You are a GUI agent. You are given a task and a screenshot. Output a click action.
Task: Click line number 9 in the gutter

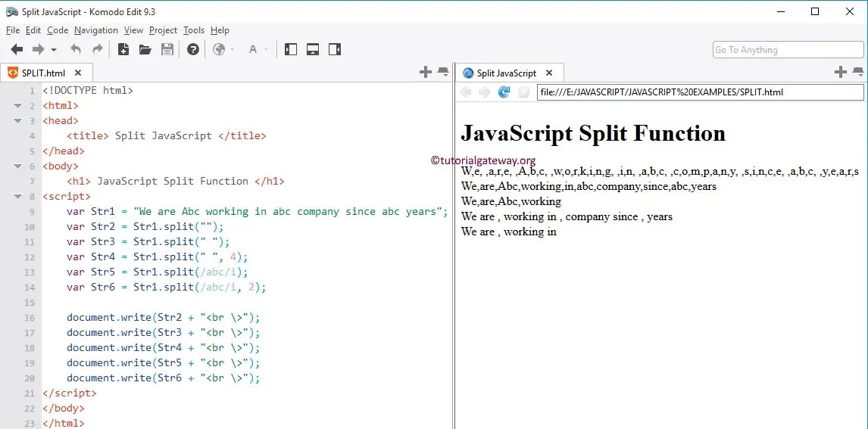coord(32,212)
